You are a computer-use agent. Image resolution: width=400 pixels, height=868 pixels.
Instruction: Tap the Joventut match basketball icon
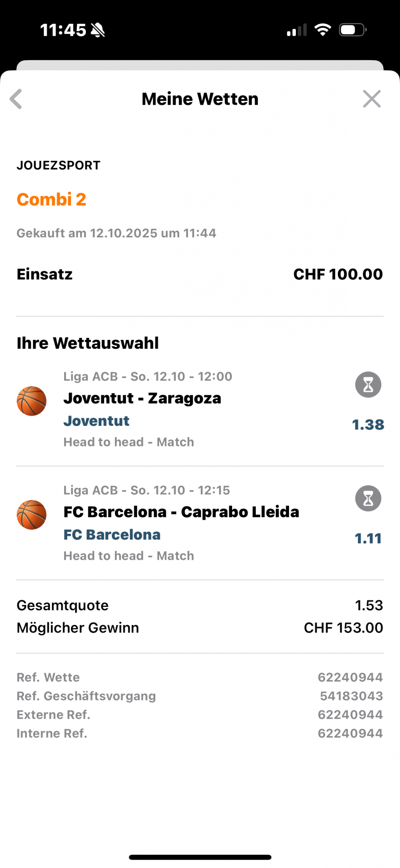[x=32, y=401]
